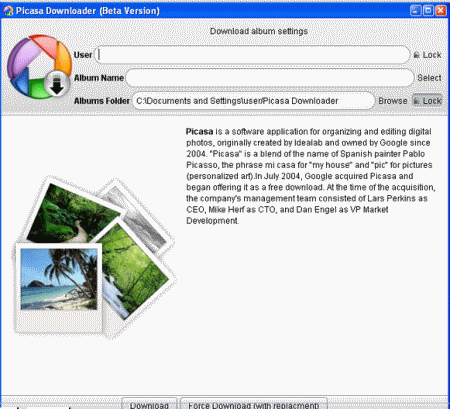Screen dimensions: 450x409
Task: Toggle the Lock next to the User field
Action: click(427, 55)
